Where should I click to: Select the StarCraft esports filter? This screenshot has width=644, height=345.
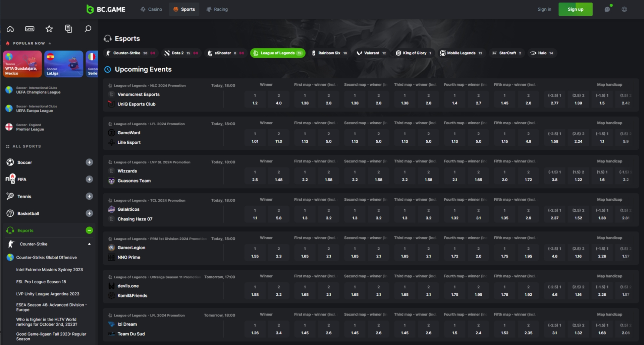507,53
